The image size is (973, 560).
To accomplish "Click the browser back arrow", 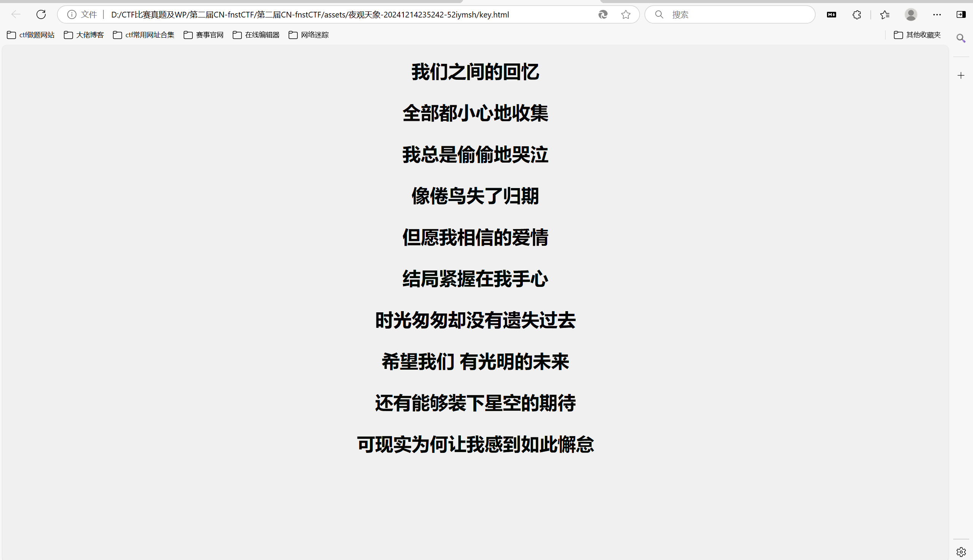I will point(16,14).
